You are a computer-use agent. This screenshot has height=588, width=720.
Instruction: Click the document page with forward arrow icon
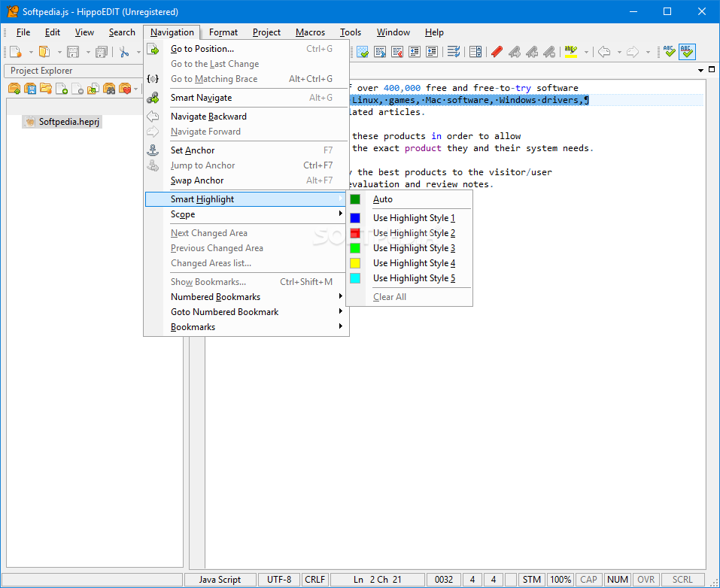[x=380, y=52]
